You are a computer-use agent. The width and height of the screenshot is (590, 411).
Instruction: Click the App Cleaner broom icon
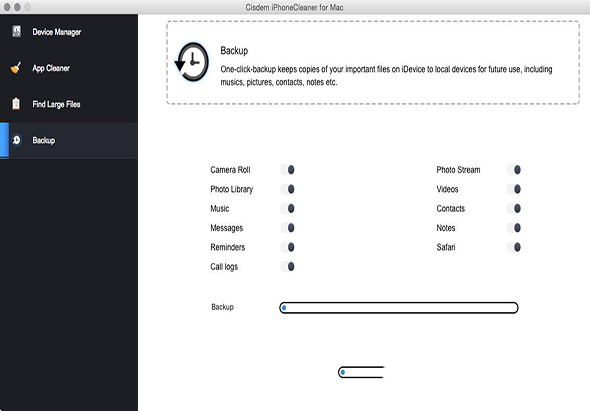[x=16, y=68]
